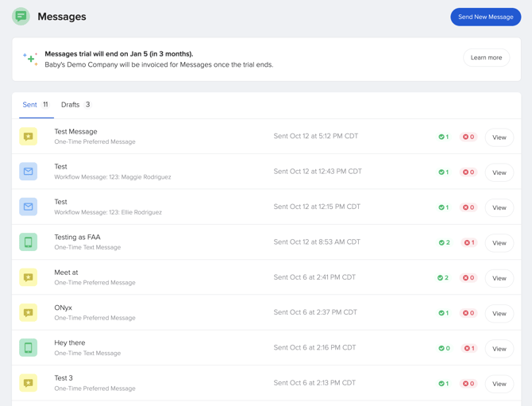
Task: Open View for Testing as FAA
Action: coord(499,243)
